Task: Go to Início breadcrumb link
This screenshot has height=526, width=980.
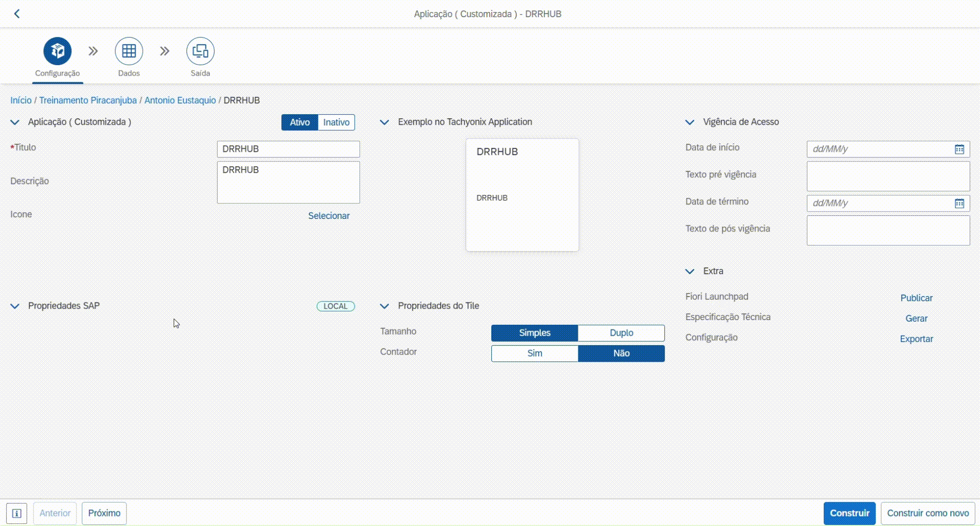Action: pos(21,101)
